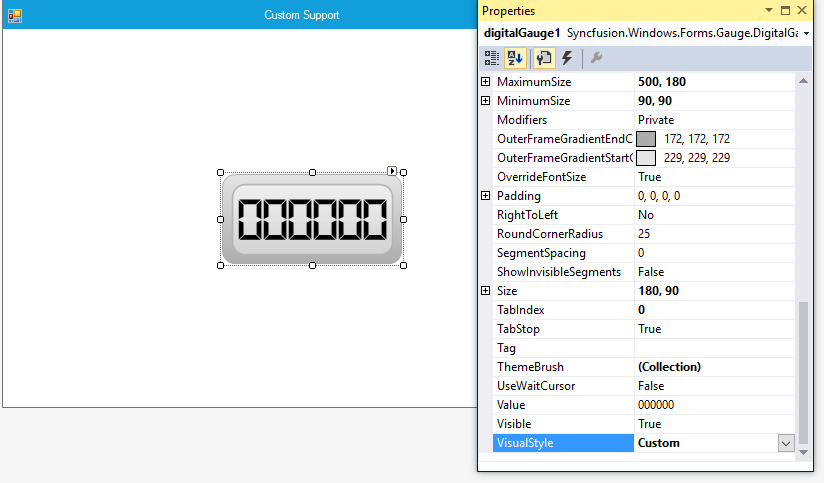Viewport: 824px width, 483px height.
Task: Expand the Padding property
Action: click(x=486, y=196)
